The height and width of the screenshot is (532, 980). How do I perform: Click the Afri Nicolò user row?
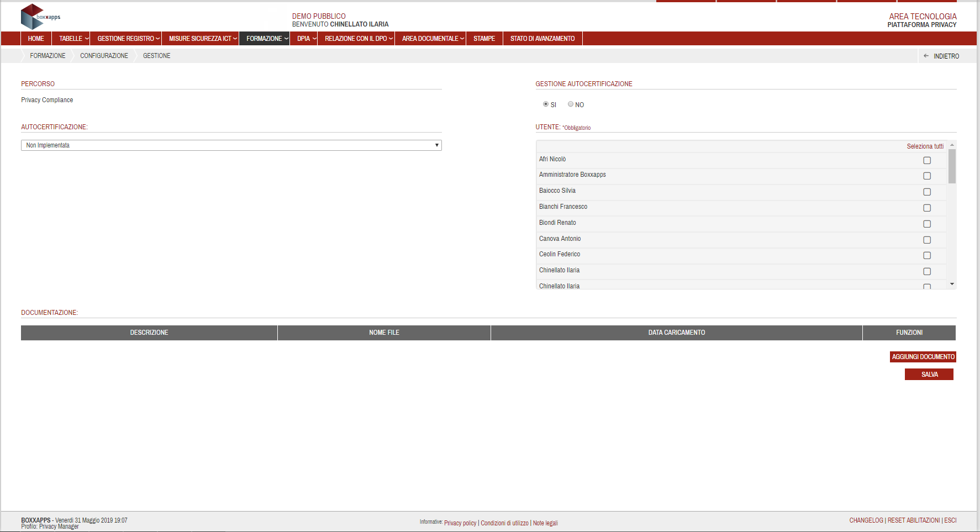click(x=741, y=160)
